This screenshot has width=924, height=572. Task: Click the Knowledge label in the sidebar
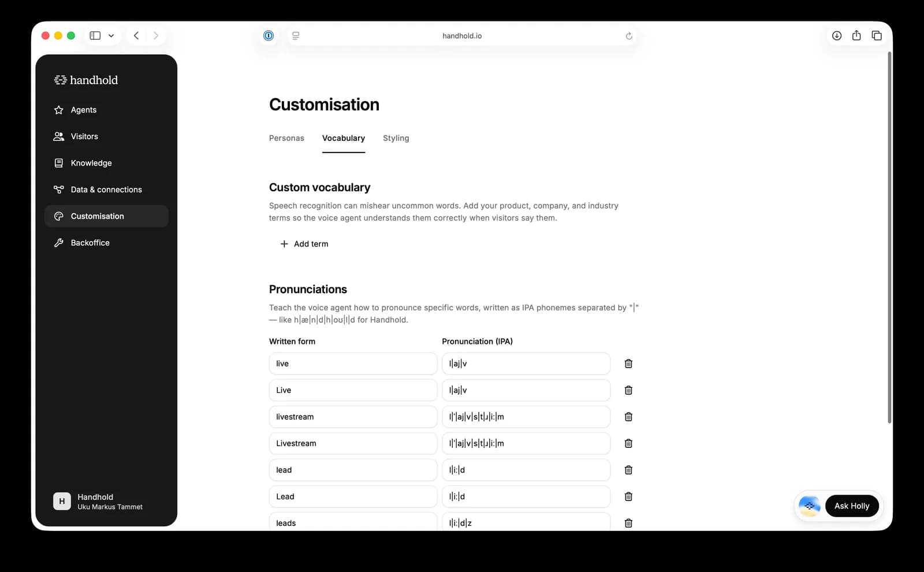click(91, 163)
